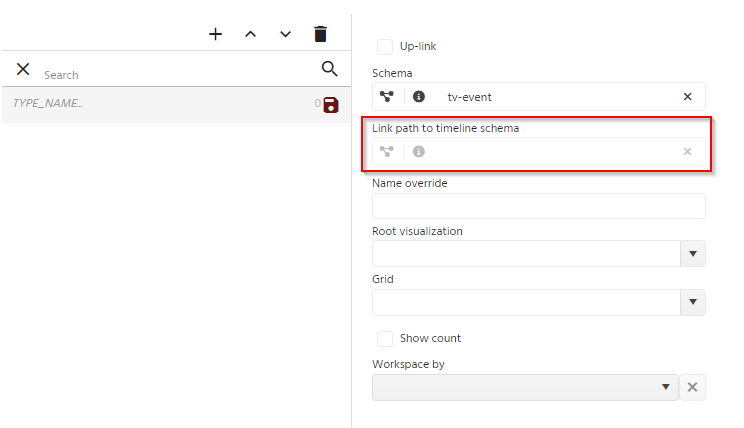This screenshot has width=744, height=428.
Task: Clear Workspace by selection with X button
Action: (692, 387)
